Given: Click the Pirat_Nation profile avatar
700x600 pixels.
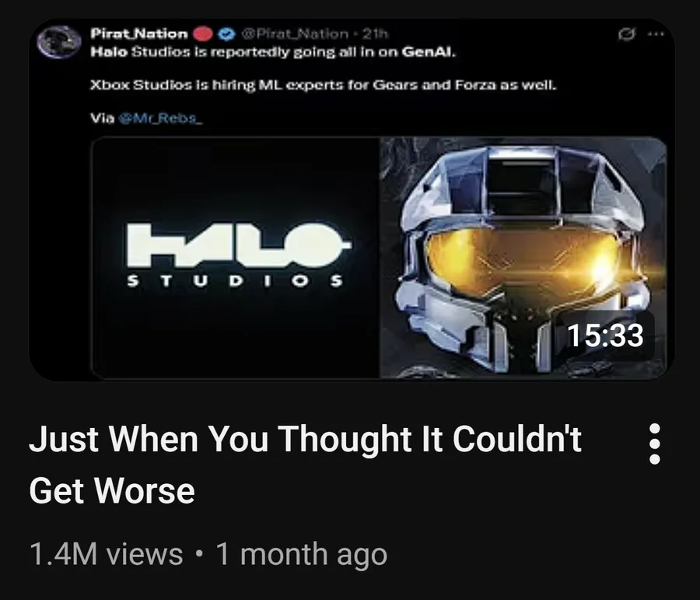Looking at the screenshot, I should point(59,42).
